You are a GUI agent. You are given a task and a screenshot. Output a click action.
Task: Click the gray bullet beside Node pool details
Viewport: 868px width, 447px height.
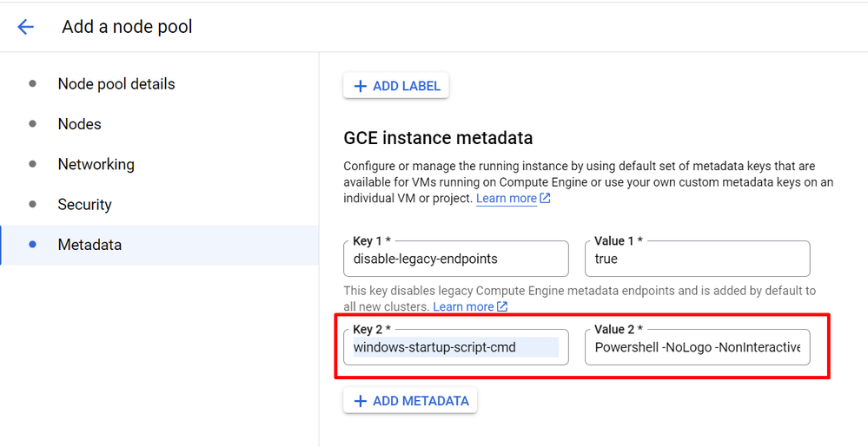point(33,84)
